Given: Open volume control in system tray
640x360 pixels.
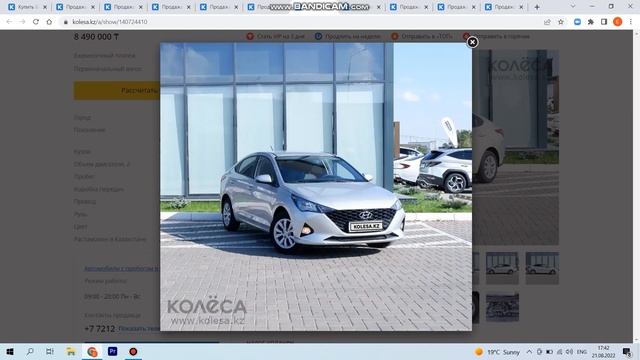Looking at the screenshot, I should [569, 352].
